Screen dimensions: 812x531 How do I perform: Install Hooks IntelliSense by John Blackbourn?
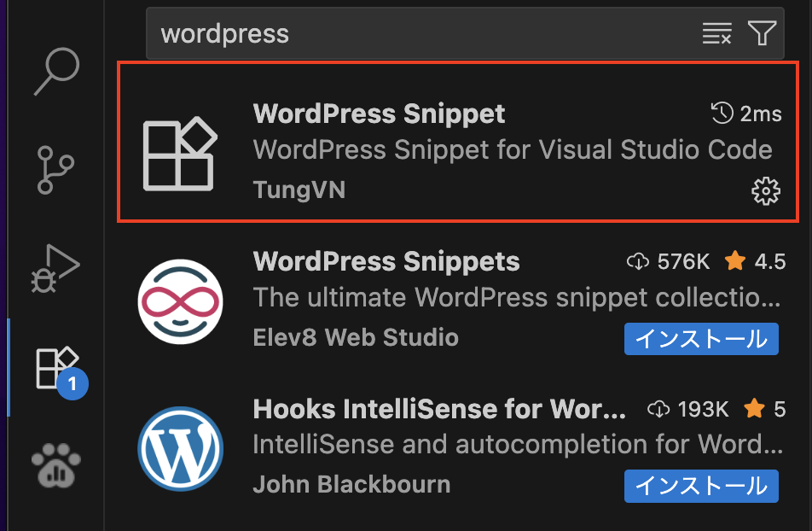tap(701, 487)
